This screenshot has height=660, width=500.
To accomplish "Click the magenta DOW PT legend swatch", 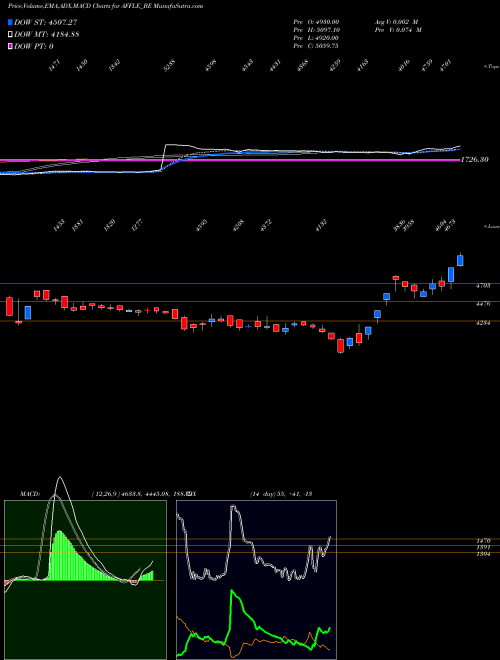I will tap(10, 46).
